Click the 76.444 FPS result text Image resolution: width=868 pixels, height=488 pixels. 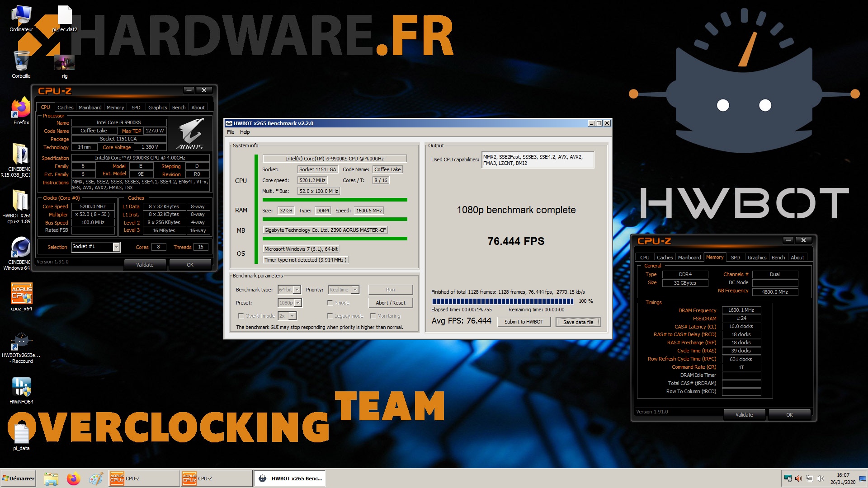pyautogui.click(x=516, y=241)
